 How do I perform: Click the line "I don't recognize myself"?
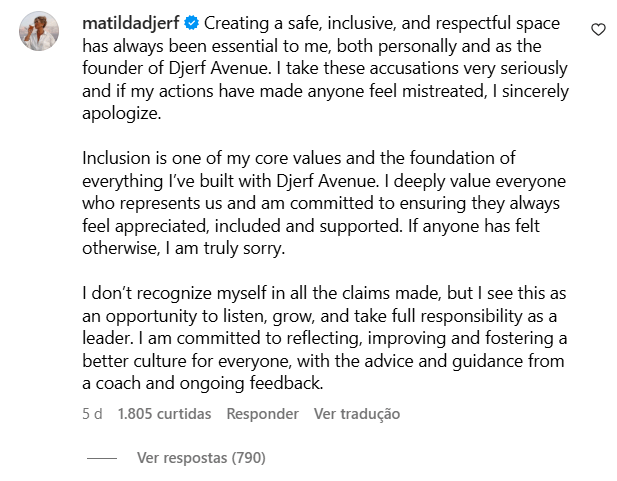point(324,293)
